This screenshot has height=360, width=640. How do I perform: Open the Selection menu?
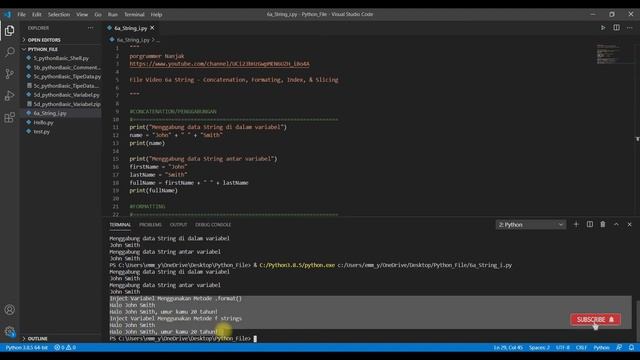(59, 14)
